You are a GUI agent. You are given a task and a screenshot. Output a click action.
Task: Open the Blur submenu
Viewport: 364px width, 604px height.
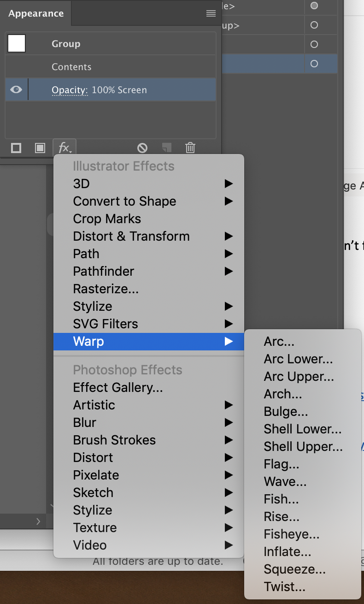[x=149, y=422]
